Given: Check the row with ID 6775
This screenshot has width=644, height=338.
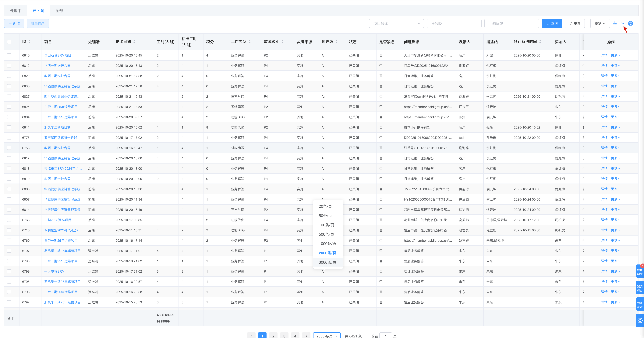Looking at the screenshot, I should coord(9,138).
